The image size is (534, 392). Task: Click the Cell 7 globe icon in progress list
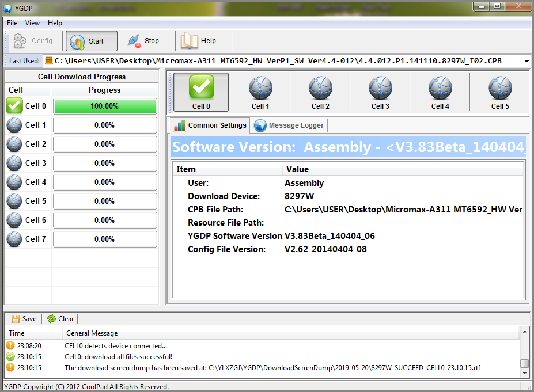14,239
